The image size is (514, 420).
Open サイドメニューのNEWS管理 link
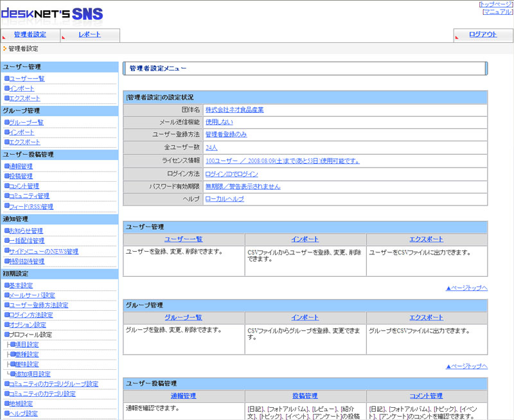click(44, 252)
